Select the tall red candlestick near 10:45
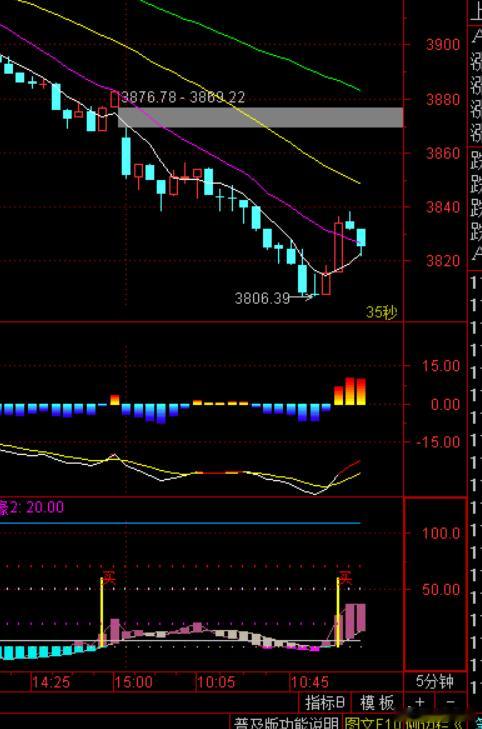 (x=338, y=246)
